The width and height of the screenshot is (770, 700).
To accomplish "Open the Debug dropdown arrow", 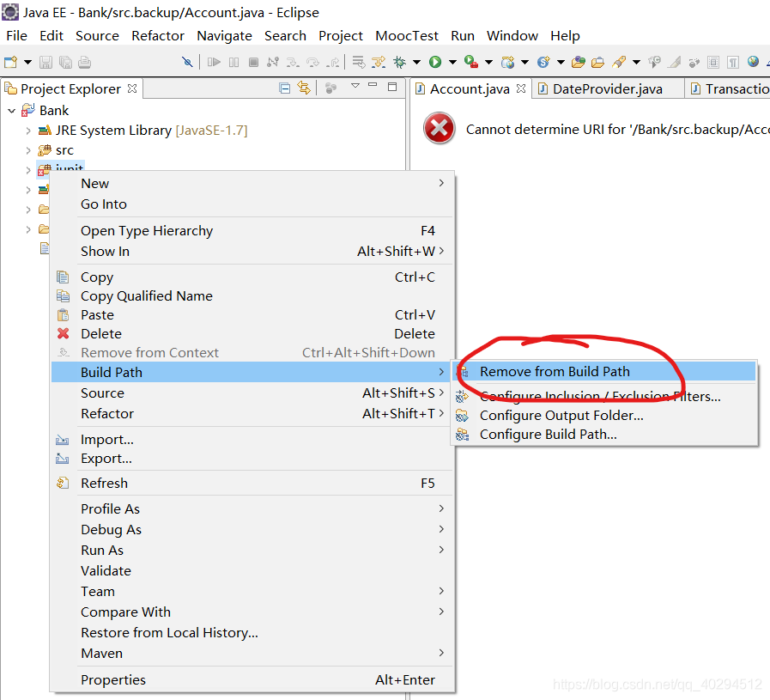I will (x=416, y=62).
